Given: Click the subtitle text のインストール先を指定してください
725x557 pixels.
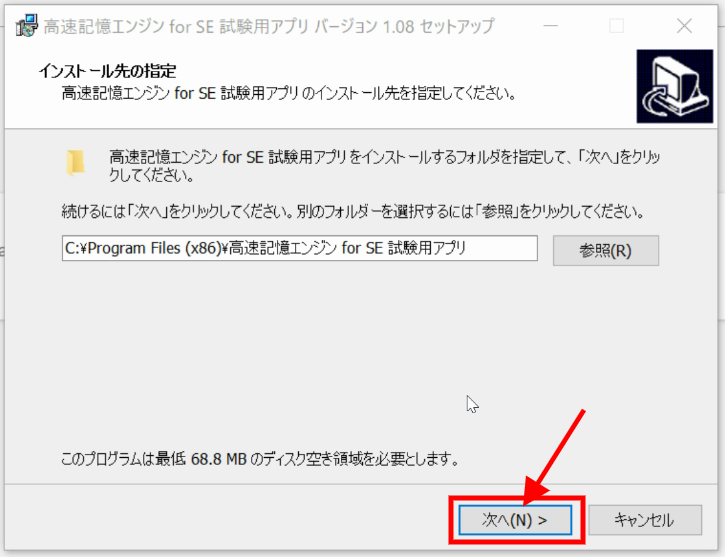Looking at the screenshot, I should 409,93.
